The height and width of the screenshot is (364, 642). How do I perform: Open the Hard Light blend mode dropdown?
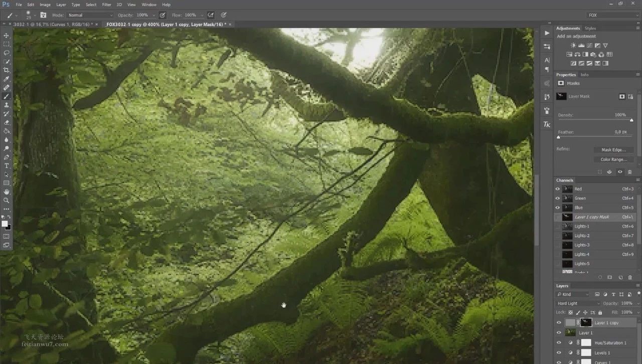coord(578,303)
